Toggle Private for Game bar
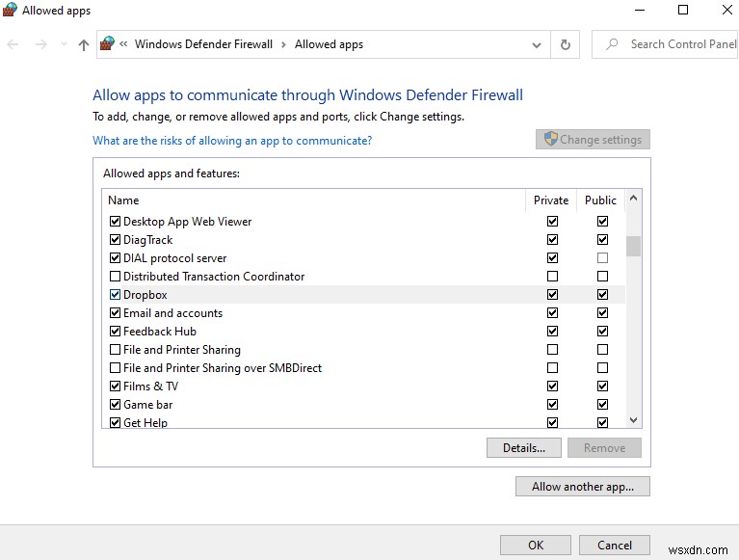This screenshot has width=739, height=560. pyautogui.click(x=552, y=405)
